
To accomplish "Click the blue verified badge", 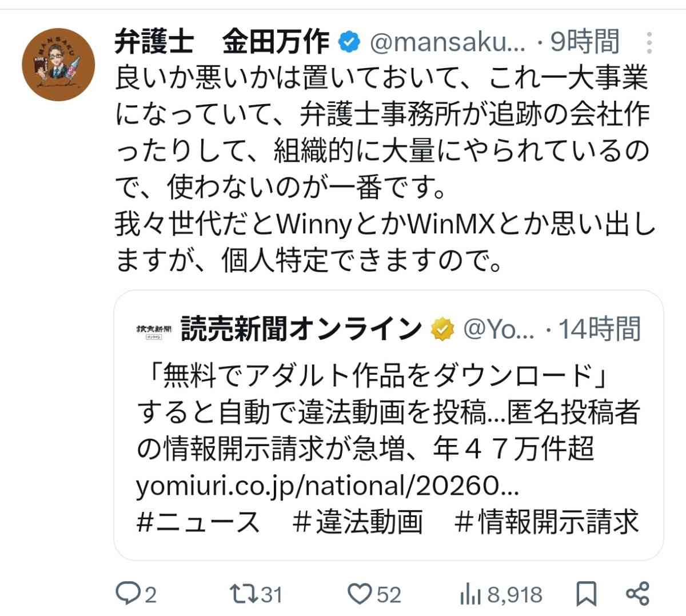I will click(349, 42).
